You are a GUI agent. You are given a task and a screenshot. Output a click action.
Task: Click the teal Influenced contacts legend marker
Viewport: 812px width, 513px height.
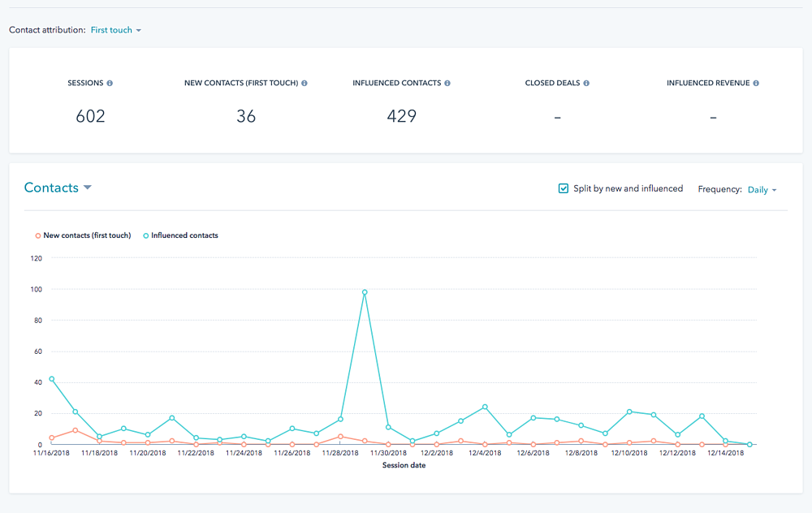point(146,235)
